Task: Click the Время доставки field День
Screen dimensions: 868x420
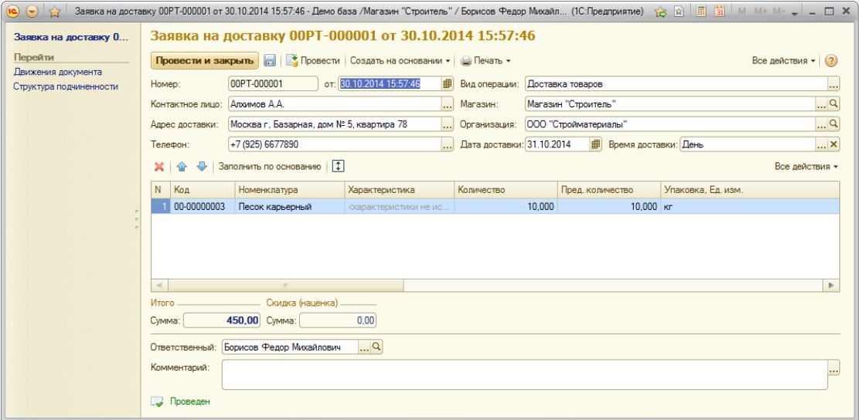Action: coord(747,144)
